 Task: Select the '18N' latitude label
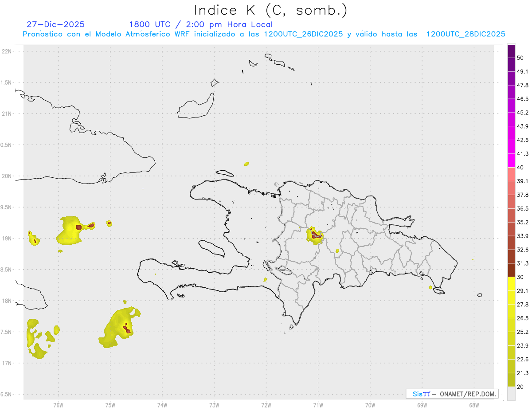coord(8,301)
